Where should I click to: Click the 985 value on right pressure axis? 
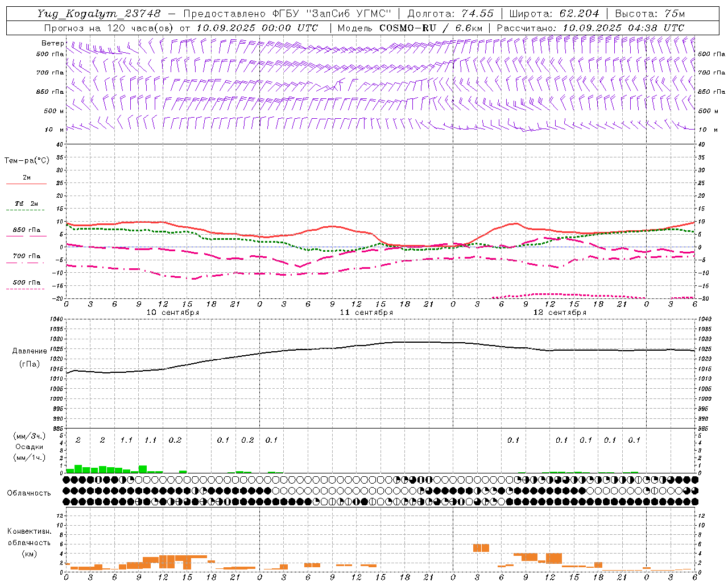coord(704,429)
